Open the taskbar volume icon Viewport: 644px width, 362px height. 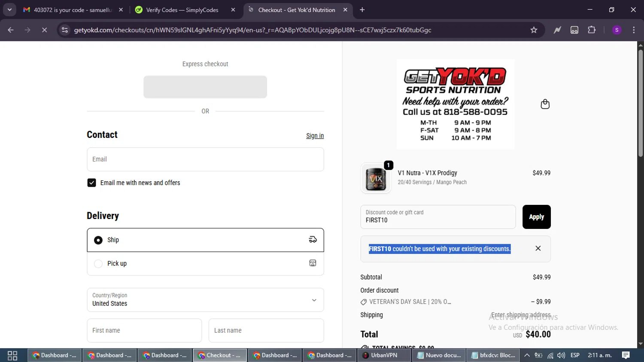561,356
